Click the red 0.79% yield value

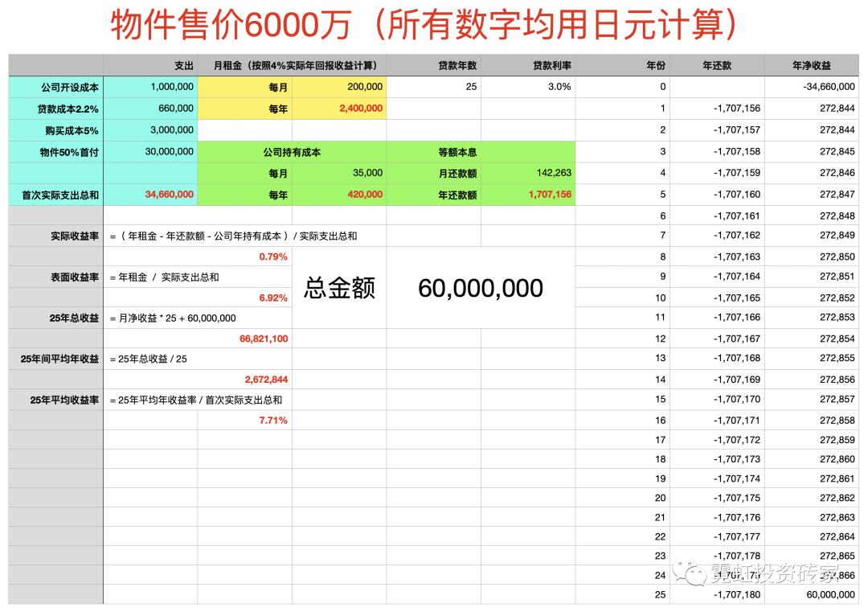272,257
